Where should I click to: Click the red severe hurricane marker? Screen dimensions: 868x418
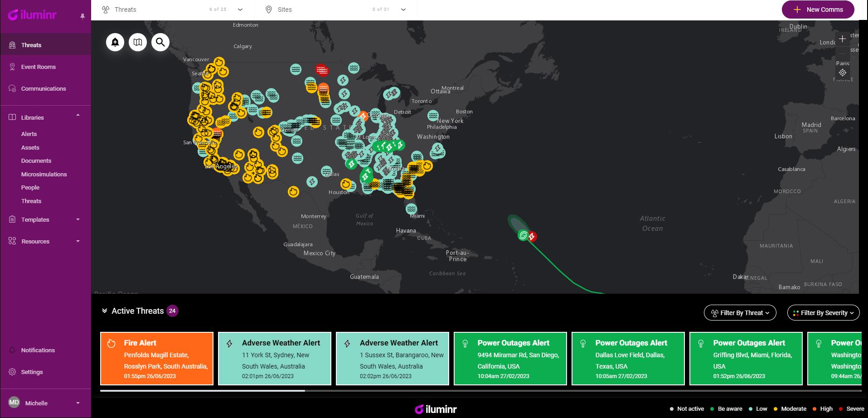tap(532, 236)
